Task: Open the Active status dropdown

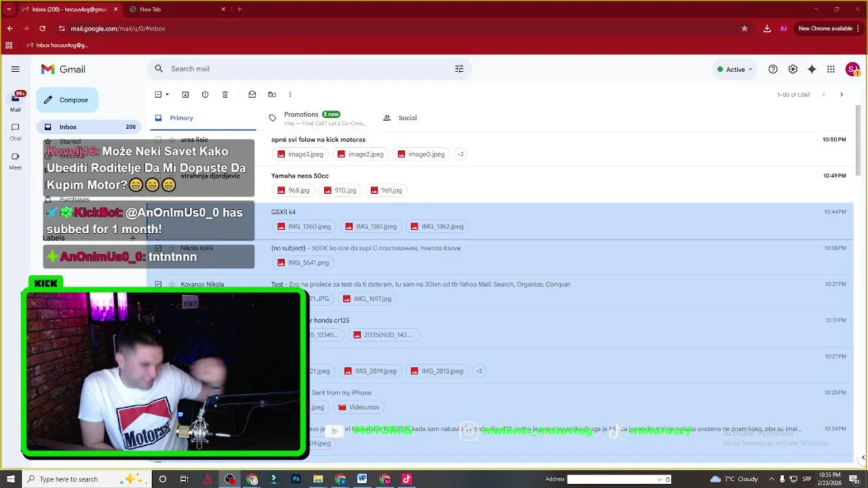Action: coord(736,69)
